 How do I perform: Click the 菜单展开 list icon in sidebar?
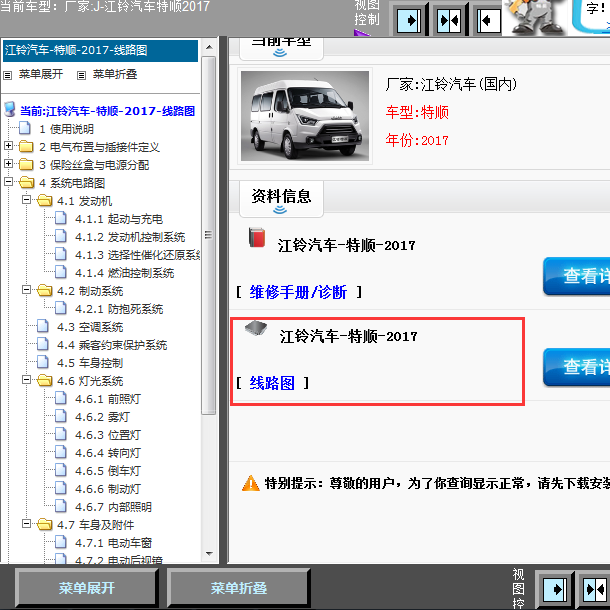tap(7, 75)
